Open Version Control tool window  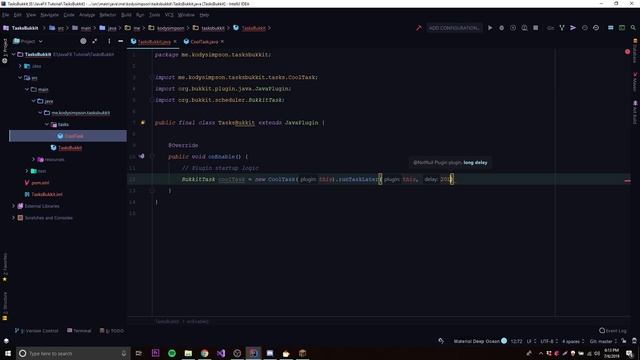pos(36,331)
